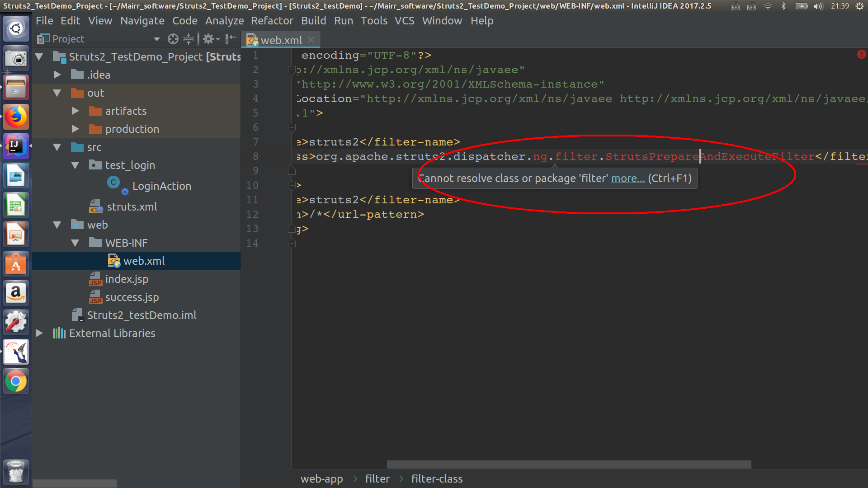Viewport: 868px width, 488px height.
Task: Expand the production folder
Action: click(75, 129)
